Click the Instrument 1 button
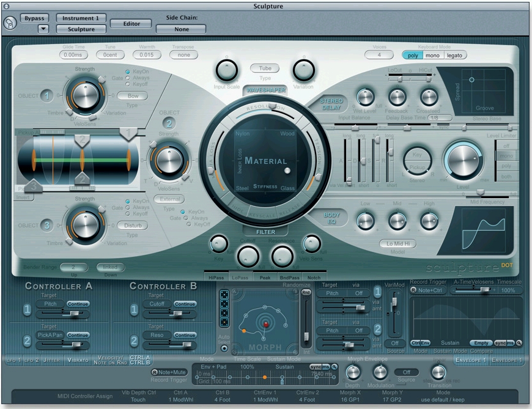 tap(81, 18)
